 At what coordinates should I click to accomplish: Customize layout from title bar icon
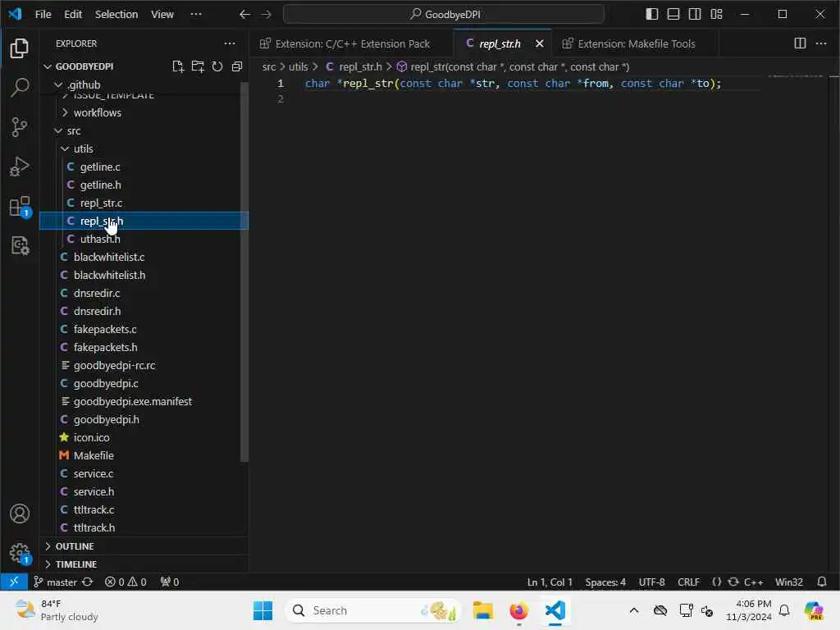(716, 15)
